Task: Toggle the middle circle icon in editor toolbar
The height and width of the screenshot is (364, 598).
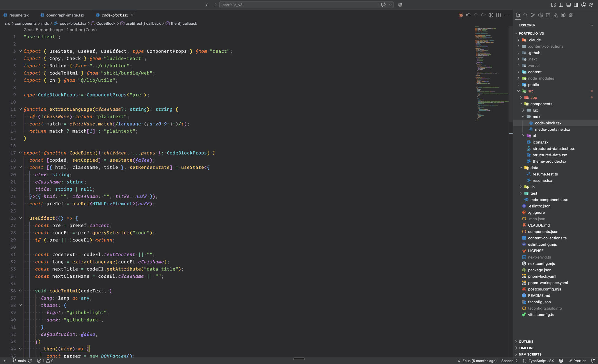Action: click(476, 15)
